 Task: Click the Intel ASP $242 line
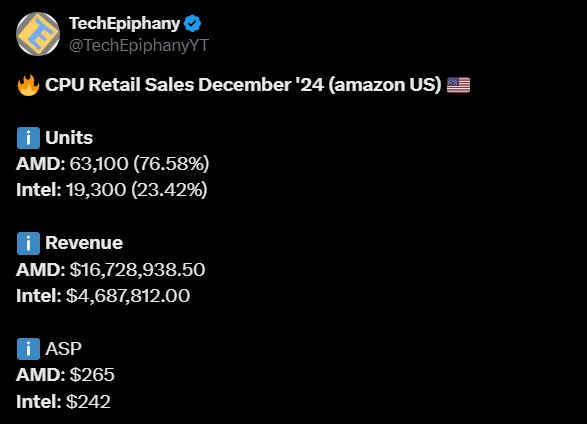coord(63,402)
